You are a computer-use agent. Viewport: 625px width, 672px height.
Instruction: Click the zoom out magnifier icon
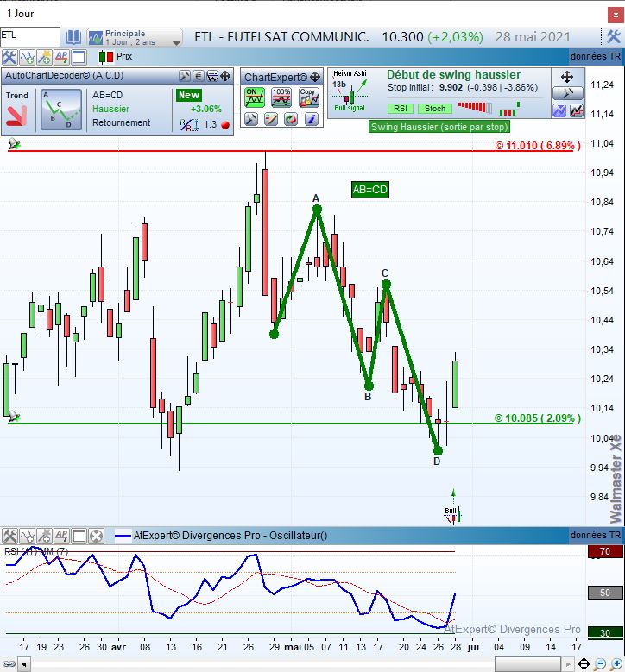pos(600,664)
